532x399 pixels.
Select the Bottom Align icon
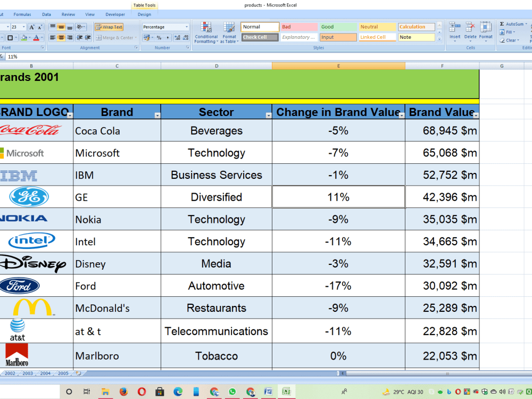tap(70, 27)
